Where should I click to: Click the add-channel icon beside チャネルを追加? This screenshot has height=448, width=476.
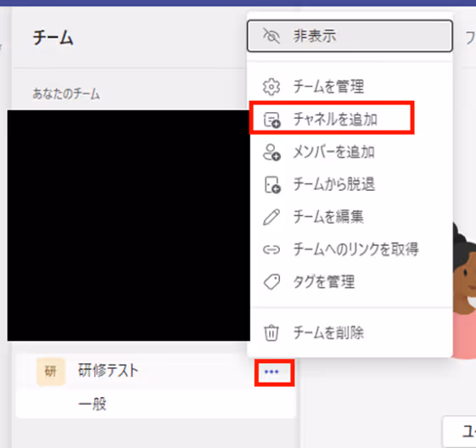(x=272, y=120)
